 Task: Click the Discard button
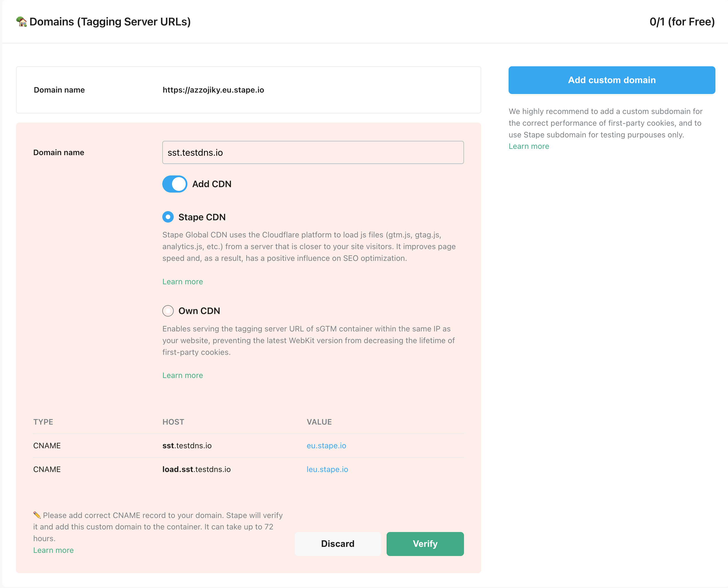click(x=337, y=544)
